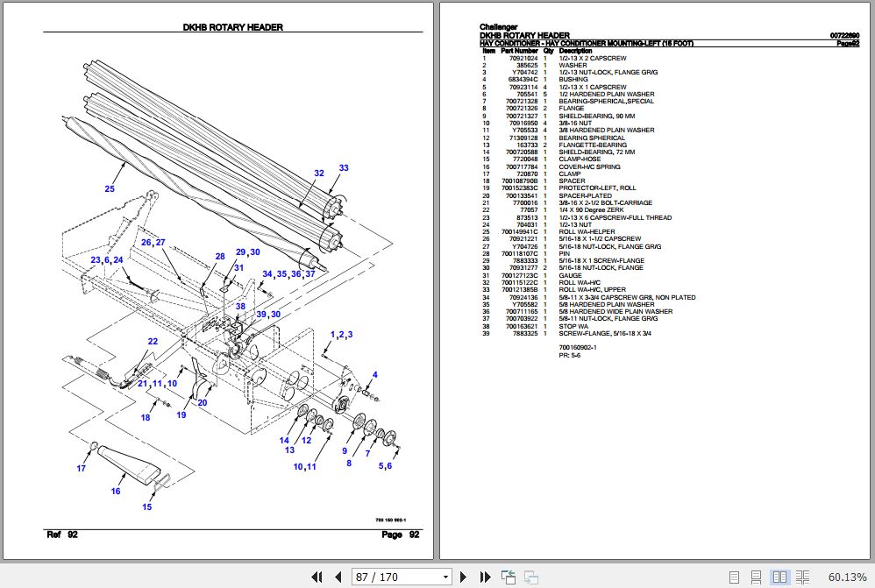Viewport: 875px width, 588px height.
Task: Click the highlighted facing pages layout control
Action: [x=779, y=577]
